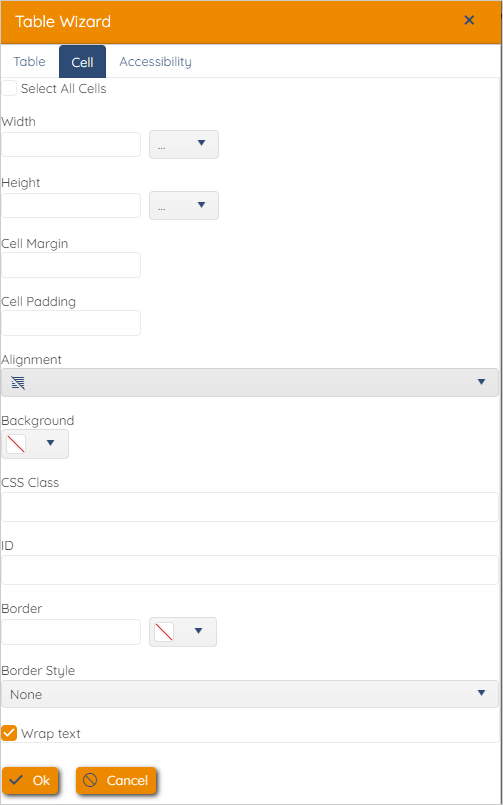
Task: Click the Cancel button
Action: click(116, 780)
